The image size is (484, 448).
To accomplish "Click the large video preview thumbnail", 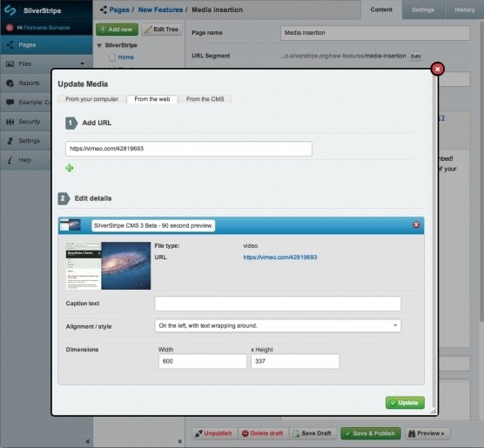I will tap(108, 265).
